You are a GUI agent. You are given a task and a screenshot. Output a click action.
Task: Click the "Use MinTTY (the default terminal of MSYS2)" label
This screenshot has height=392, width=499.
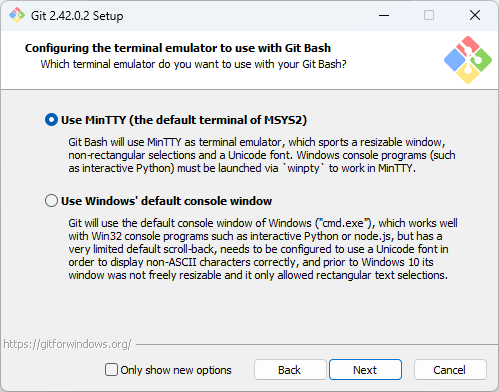coord(184,120)
